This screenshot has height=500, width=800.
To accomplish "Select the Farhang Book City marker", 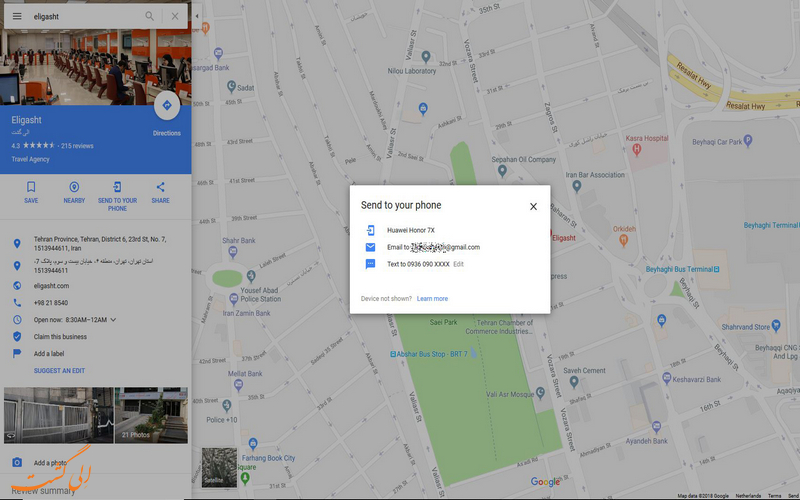I will [x=253, y=443].
